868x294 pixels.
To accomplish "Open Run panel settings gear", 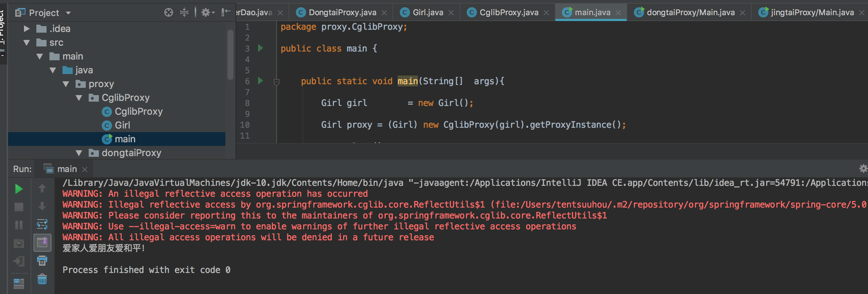I will click(x=863, y=168).
